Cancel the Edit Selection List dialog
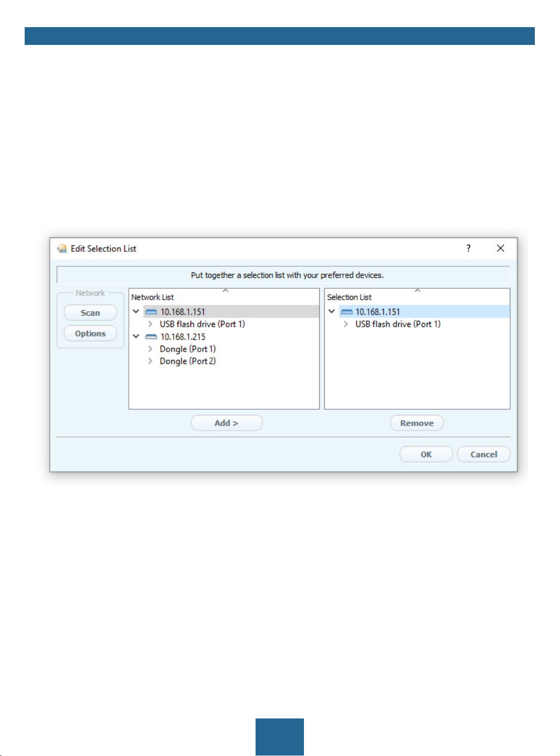The image size is (560, 756). 484,454
